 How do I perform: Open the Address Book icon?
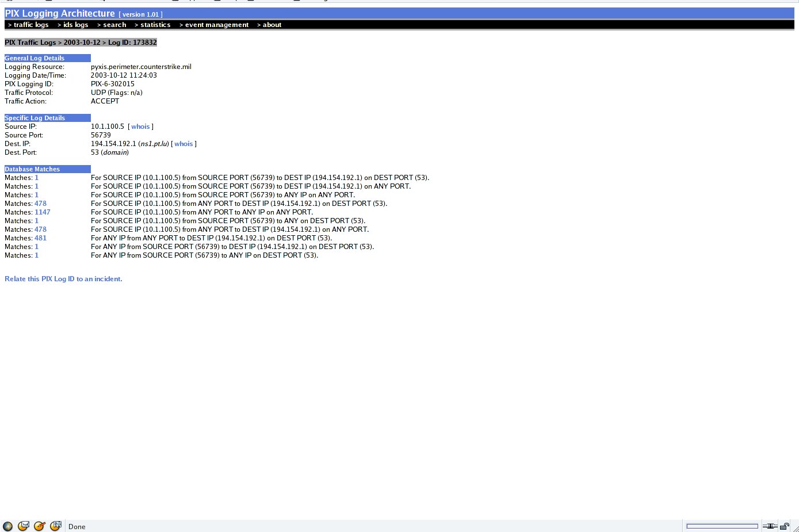click(x=56, y=526)
